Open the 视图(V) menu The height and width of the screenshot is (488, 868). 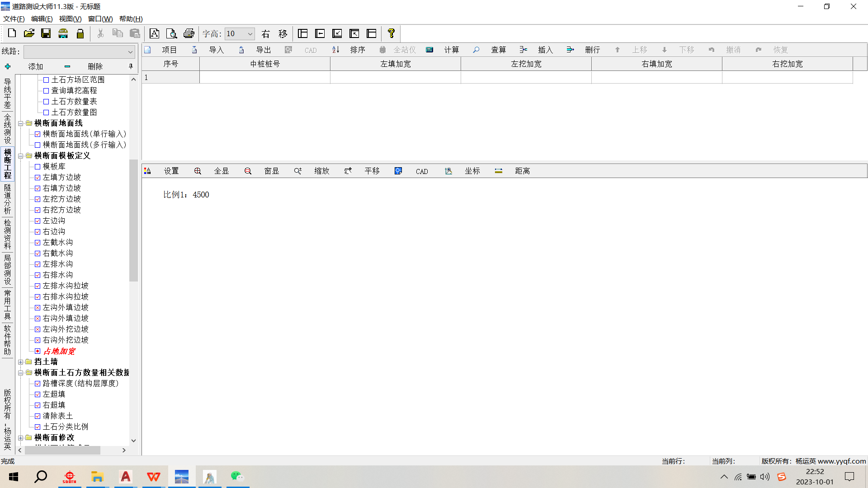click(70, 19)
